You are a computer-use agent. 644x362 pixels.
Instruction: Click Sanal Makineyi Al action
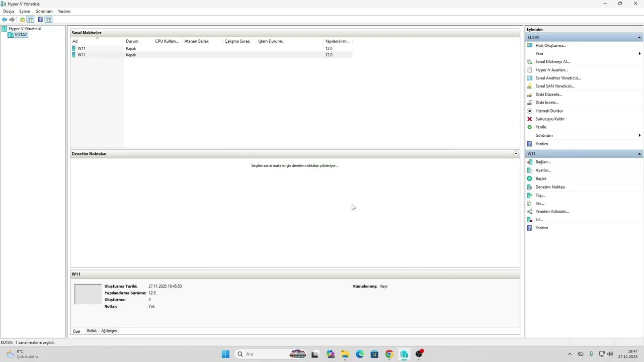552,61
